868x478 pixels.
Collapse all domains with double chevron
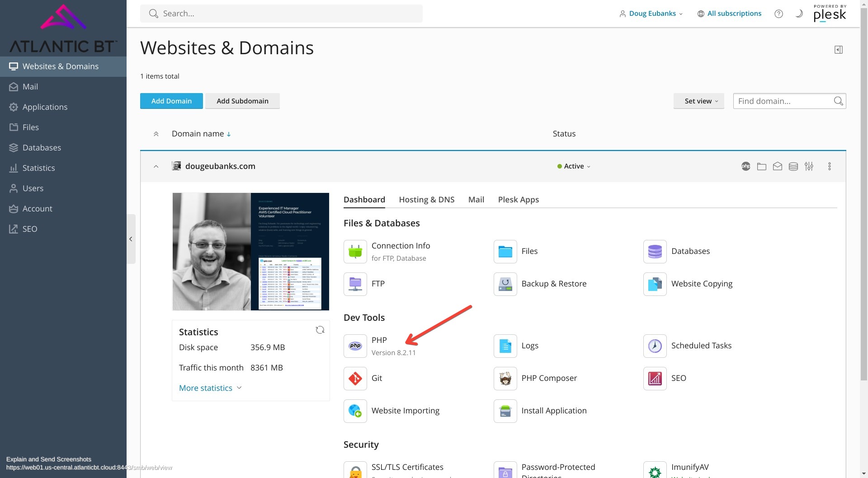coord(156,134)
